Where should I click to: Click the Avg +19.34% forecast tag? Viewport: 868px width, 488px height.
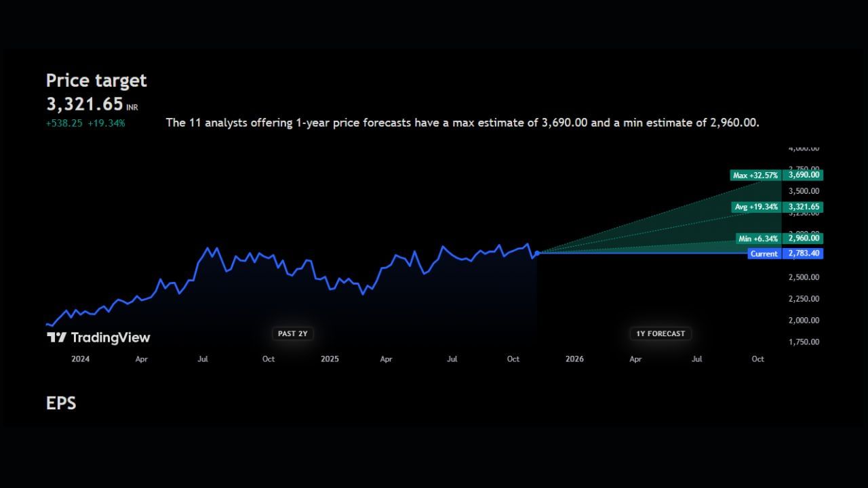click(756, 207)
